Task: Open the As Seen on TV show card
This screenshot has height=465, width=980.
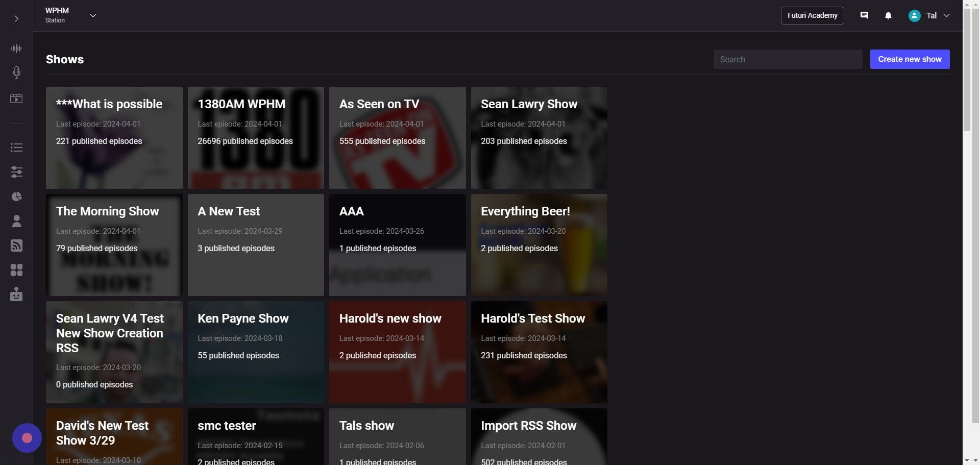Action: [398, 138]
